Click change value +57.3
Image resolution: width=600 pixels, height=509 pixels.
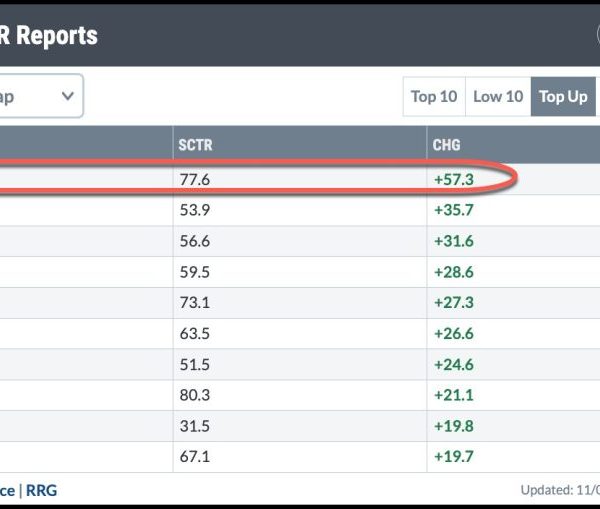point(454,179)
